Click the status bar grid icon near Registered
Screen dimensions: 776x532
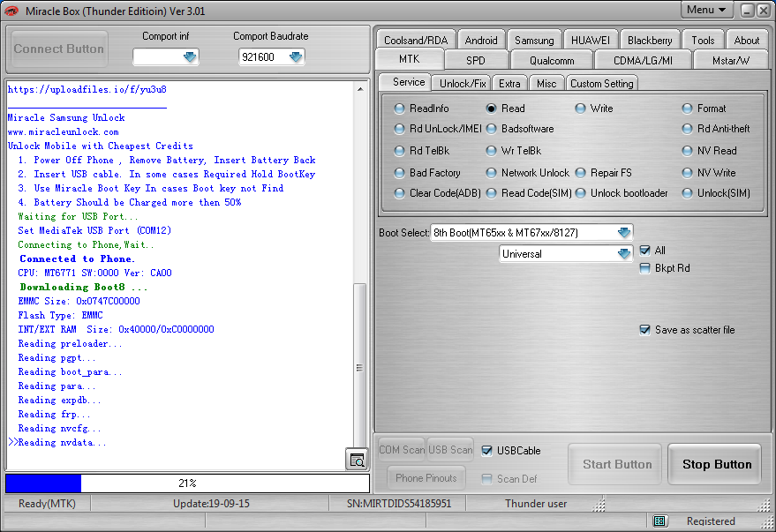point(659,521)
